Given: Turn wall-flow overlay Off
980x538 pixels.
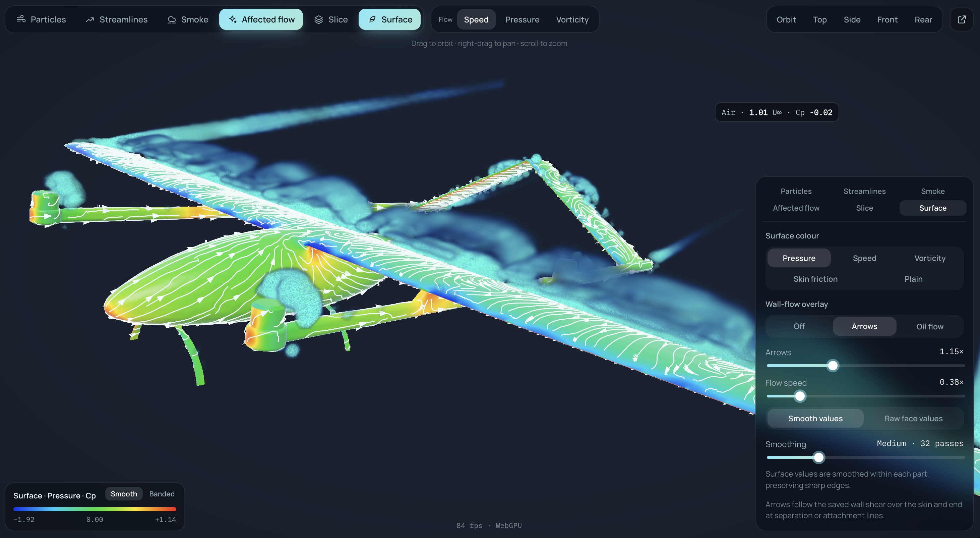Looking at the screenshot, I should (x=799, y=326).
